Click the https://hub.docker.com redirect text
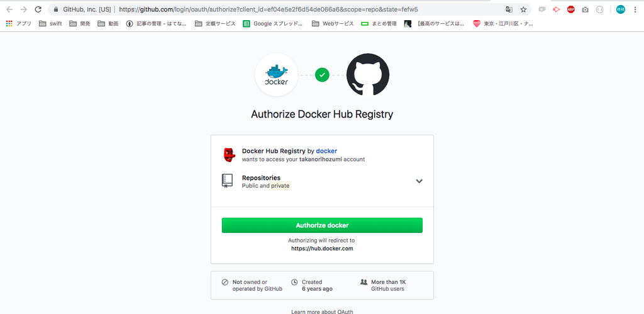 click(322, 249)
